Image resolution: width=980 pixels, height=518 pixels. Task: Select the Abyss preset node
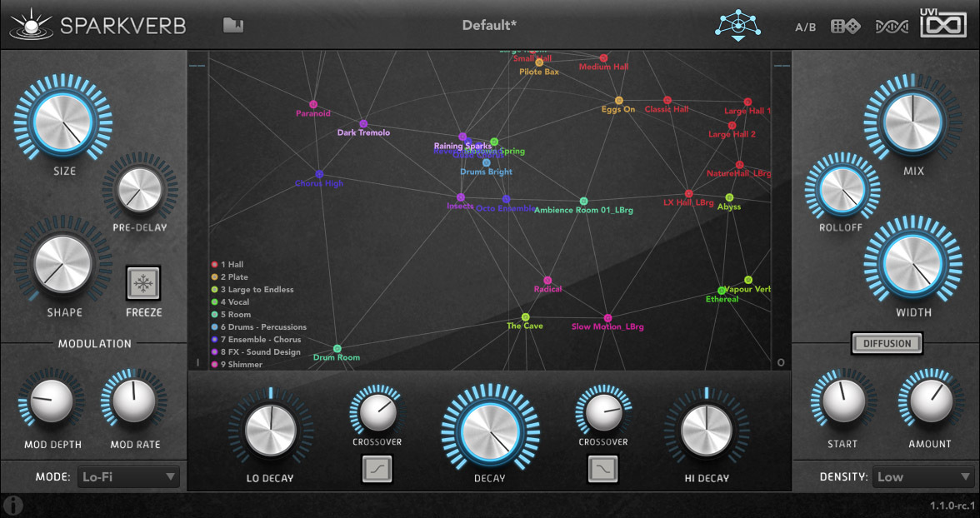(729, 198)
